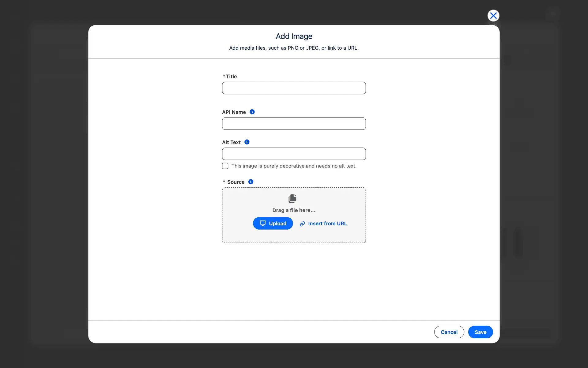The image size is (588, 368).
Task: Click the Title field label
Action: point(231,77)
